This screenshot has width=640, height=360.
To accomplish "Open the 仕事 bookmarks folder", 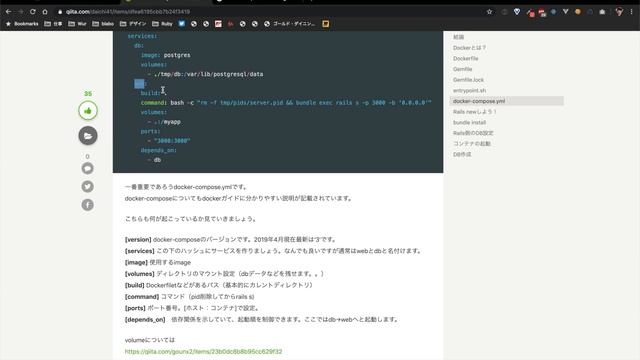I will [x=53, y=24].
